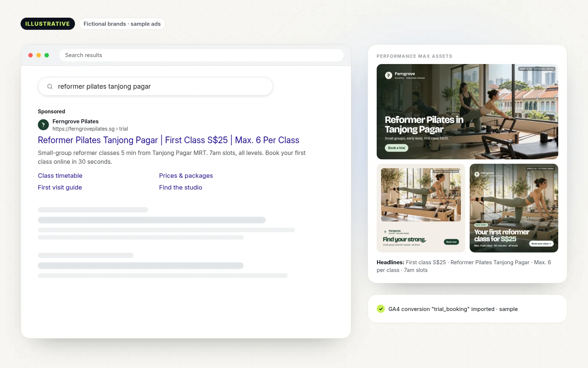
Task: Click the ad description about small-group classes
Action: coord(172,157)
